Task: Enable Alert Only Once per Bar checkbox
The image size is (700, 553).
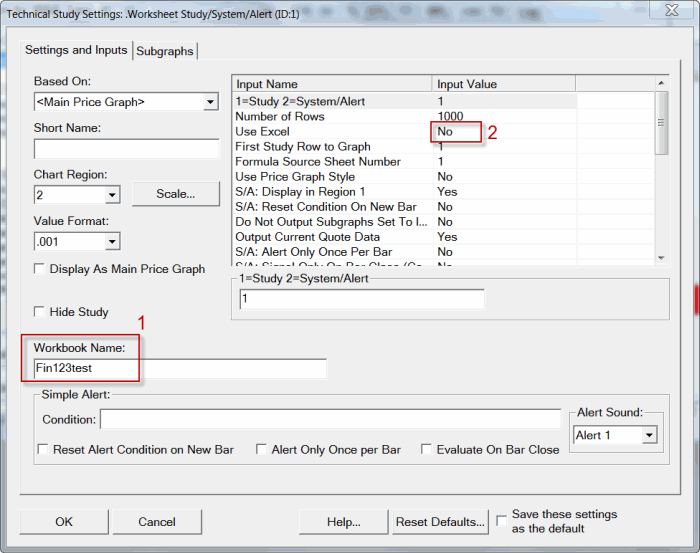Action: click(261, 449)
